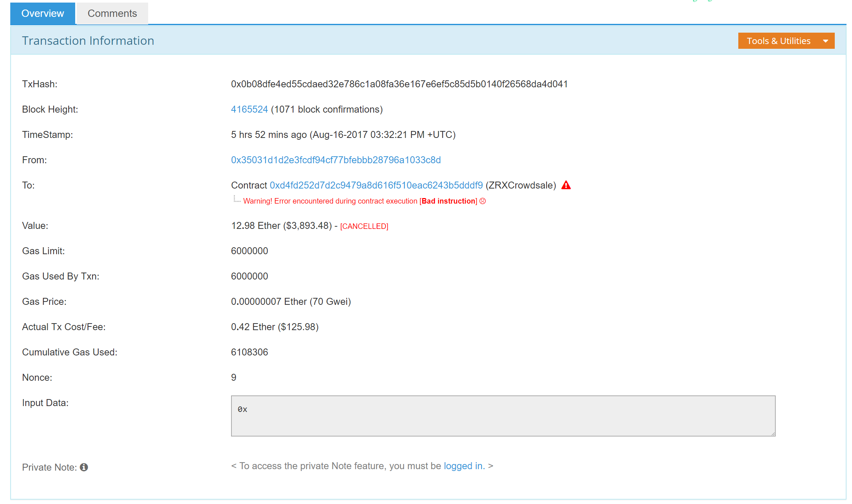852x504 pixels.
Task: Click inside the Input Data text box
Action: click(x=502, y=416)
